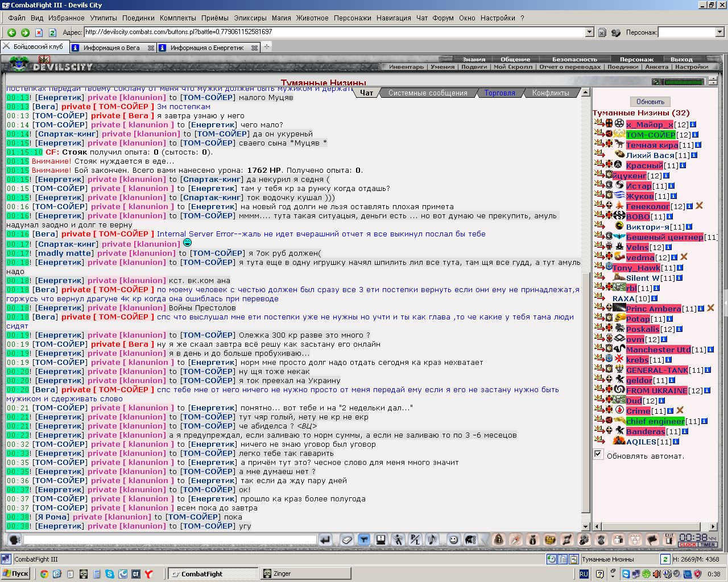This screenshot has width=728, height=582.
Task: Expand the Персонаж combo box
Action: pos(719,32)
